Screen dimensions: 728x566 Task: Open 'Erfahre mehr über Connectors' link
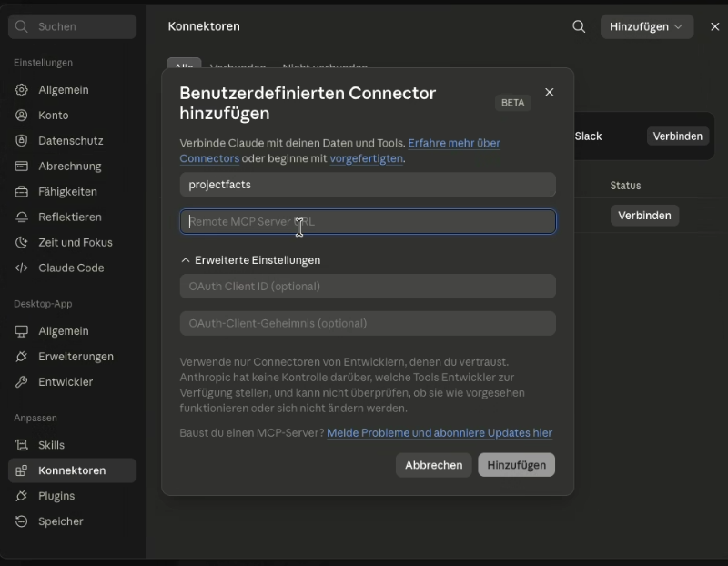pos(453,143)
